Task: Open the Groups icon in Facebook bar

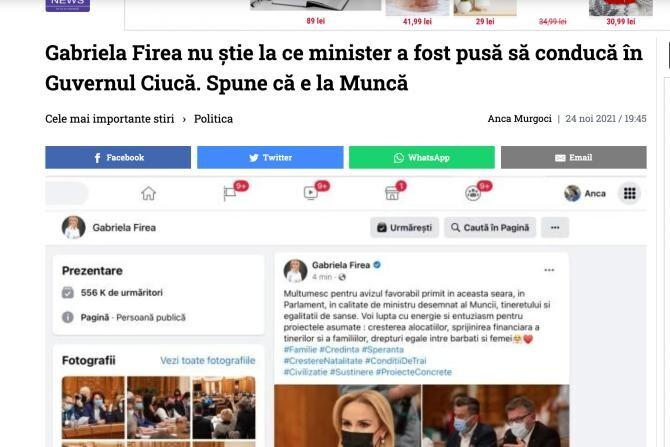Action: click(473, 194)
